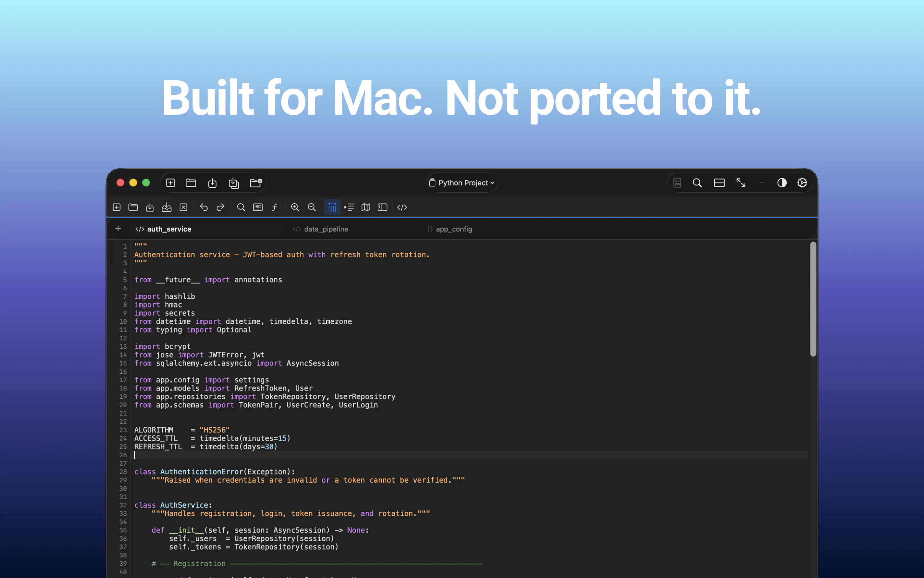Screen dimensions: 924x578
Task: Open the Python Project dropdown
Action: point(462,183)
